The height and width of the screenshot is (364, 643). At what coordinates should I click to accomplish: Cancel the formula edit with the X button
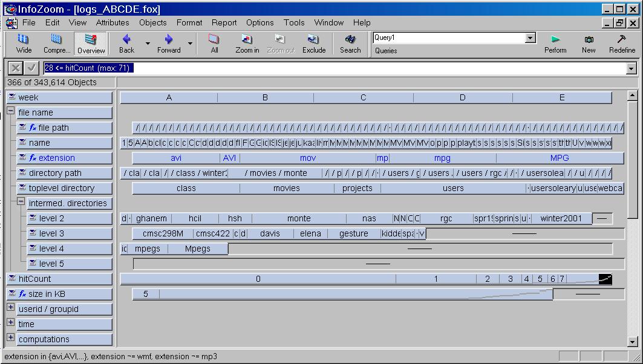[16, 68]
